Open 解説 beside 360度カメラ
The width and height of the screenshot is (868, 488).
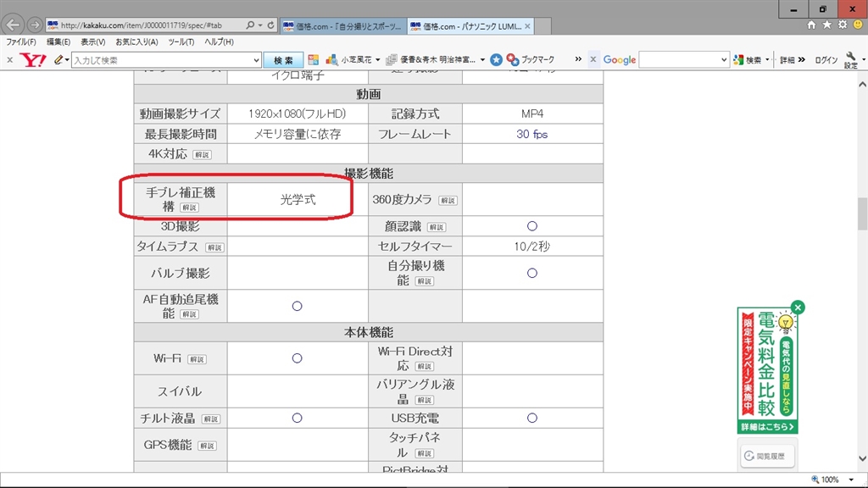pyautogui.click(x=448, y=200)
